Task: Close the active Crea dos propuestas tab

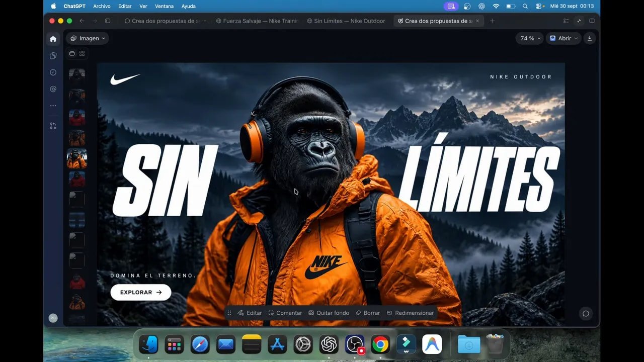Action: pos(477,21)
